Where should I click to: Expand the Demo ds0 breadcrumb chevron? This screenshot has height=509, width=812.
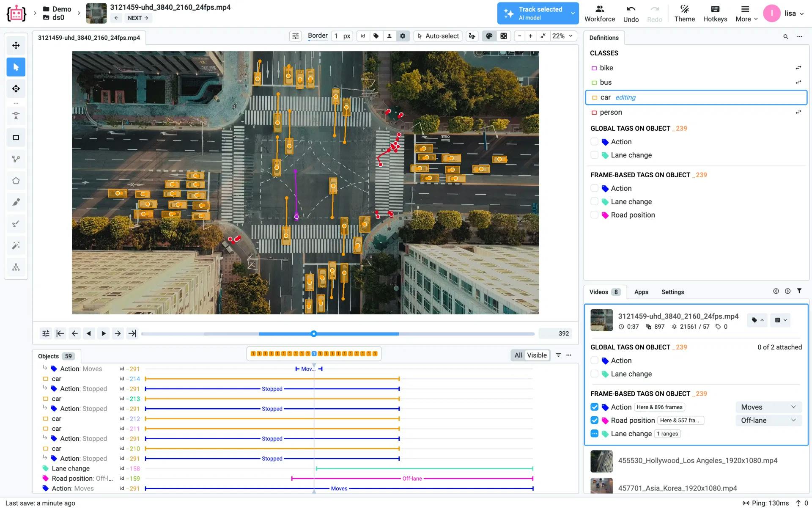[x=79, y=13]
